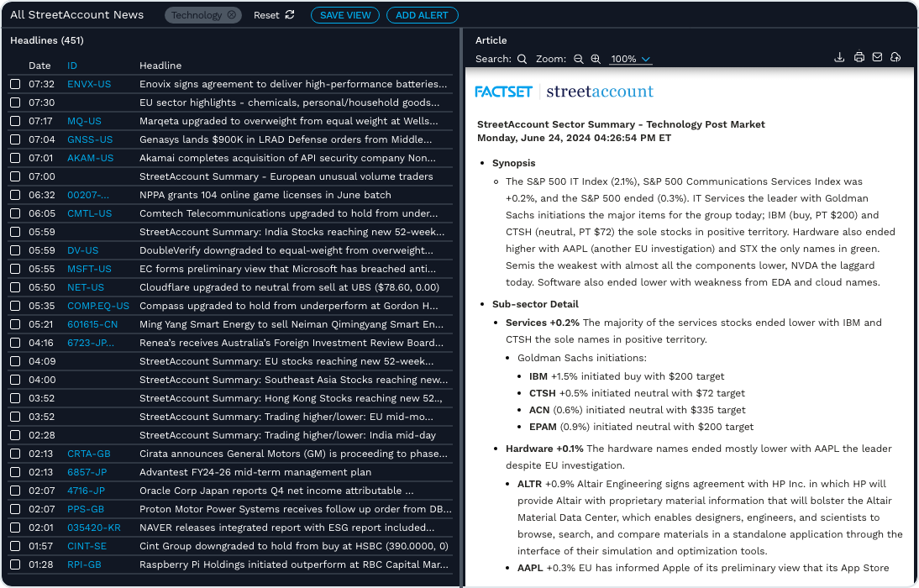Open Hong Kong Stocks 52-week headline
This screenshot has height=588, width=919.
pos(291,399)
